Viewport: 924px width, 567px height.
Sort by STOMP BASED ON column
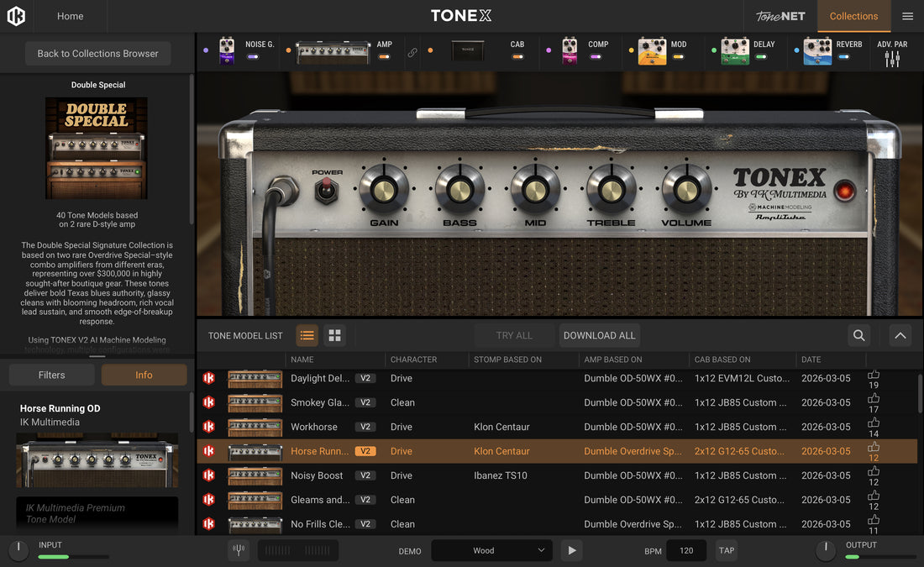(507, 360)
